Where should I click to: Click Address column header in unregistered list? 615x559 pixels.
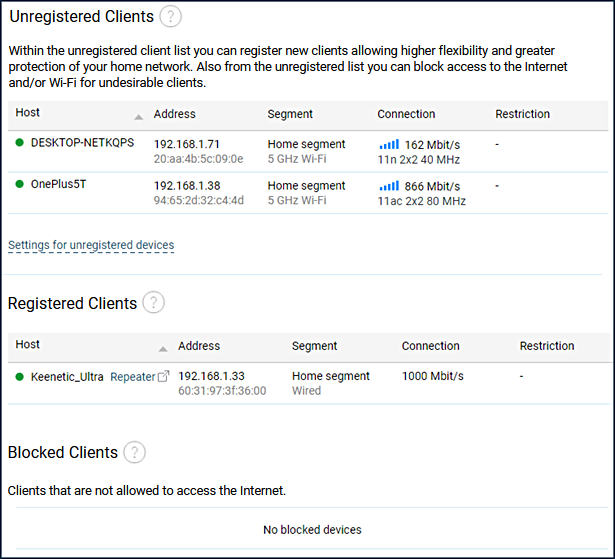pyautogui.click(x=175, y=114)
